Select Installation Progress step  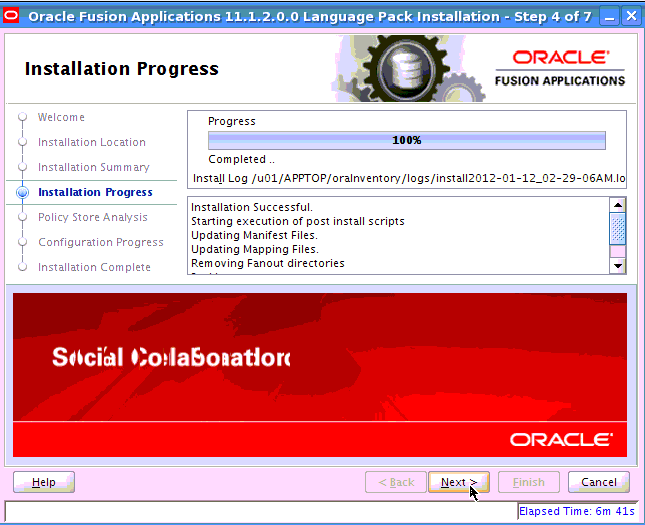(95, 192)
